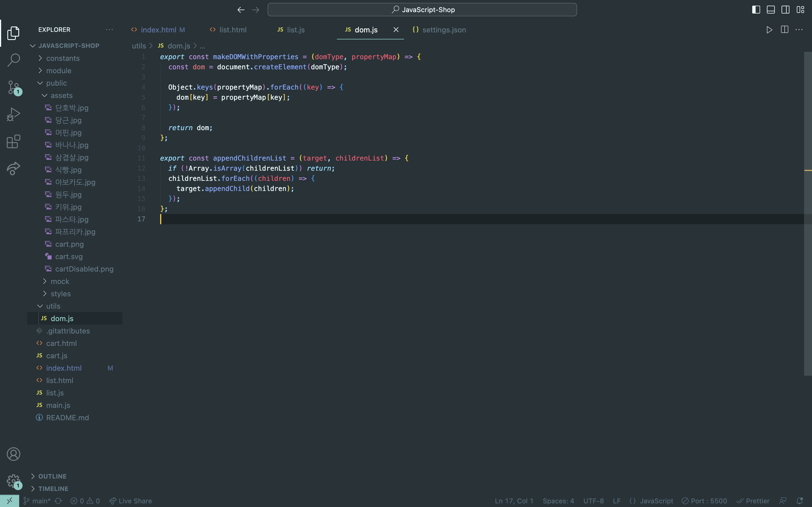Collapse the assets folder
This screenshot has height=507, width=812.
coord(61,95)
